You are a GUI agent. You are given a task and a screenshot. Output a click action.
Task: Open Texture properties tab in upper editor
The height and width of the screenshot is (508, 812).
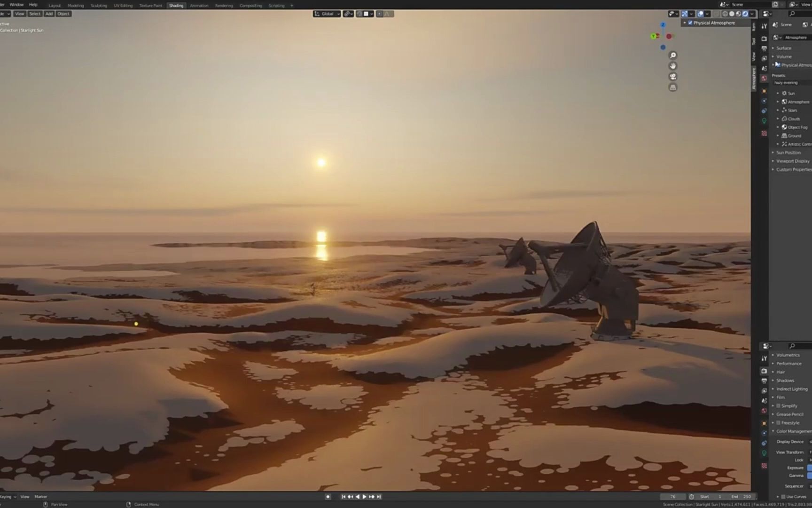(764, 134)
